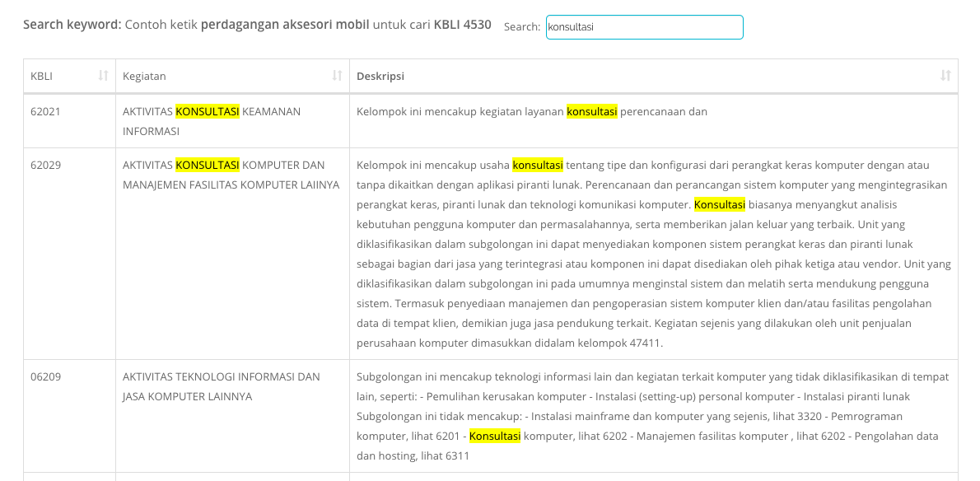Click AKTIVITAS KONSULTASI KOMPUTER DAN MANAJEMEN activity cell
Screen dimensions: 980x481
pos(232,254)
